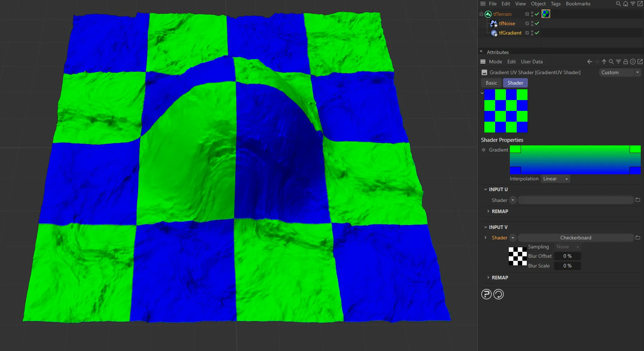The height and width of the screenshot is (351, 644).
Task: Click the lock icon in Attributes toolbar
Action: point(626,62)
